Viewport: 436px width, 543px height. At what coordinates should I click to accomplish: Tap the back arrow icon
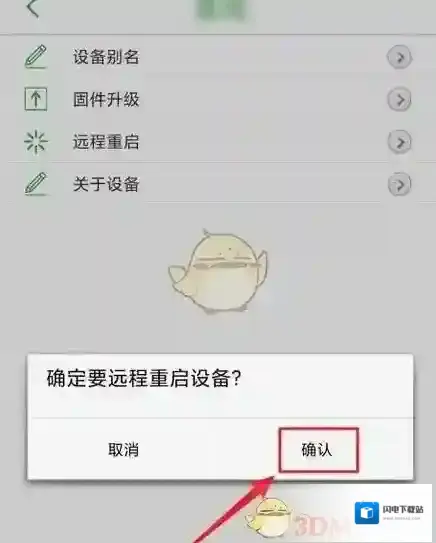[33, 8]
